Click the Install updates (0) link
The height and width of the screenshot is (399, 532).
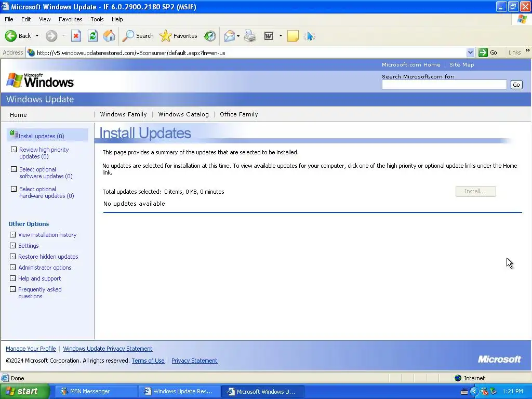pyautogui.click(x=41, y=136)
